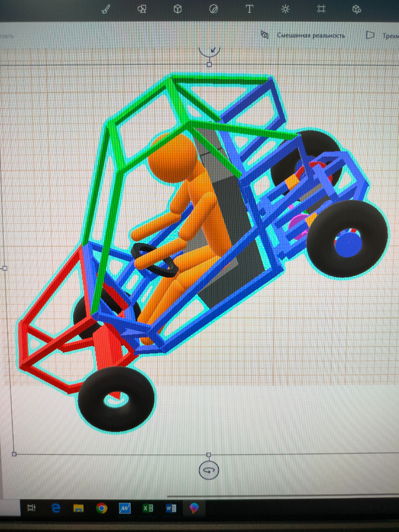
Task: Select the Brushes tool in Paint 3D
Action: [x=106, y=9]
